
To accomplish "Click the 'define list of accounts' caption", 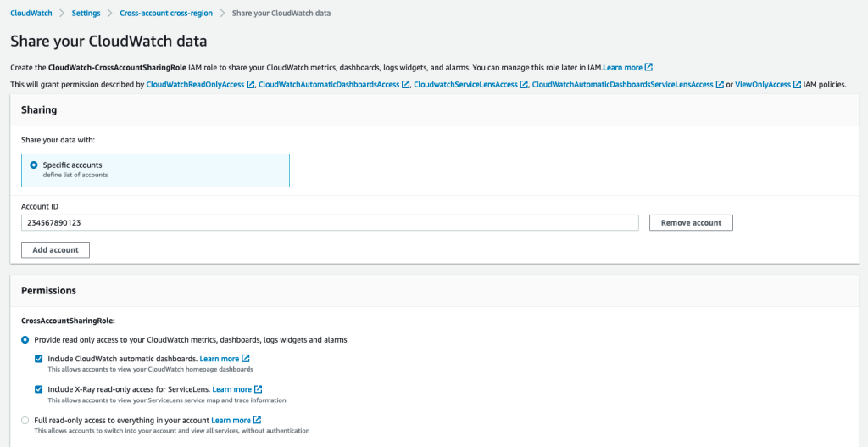I will tap(75, 175).
